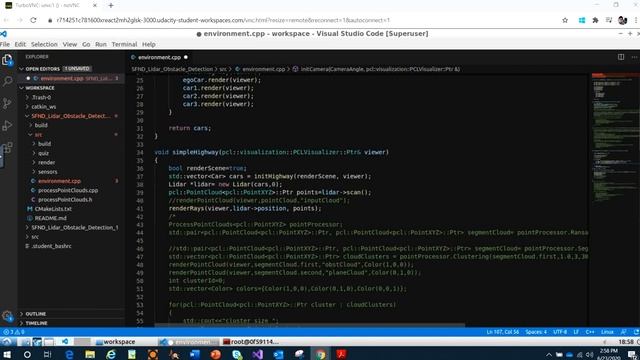
Task: Collapse the SFND_Lidar_Obstacle_Detect... folder
Action: (71, 116)
